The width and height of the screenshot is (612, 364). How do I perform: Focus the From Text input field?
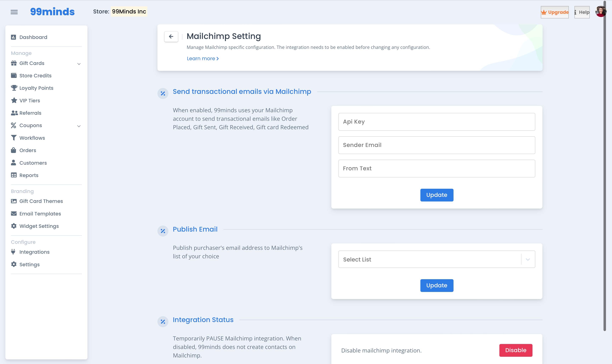pos(437,169)
